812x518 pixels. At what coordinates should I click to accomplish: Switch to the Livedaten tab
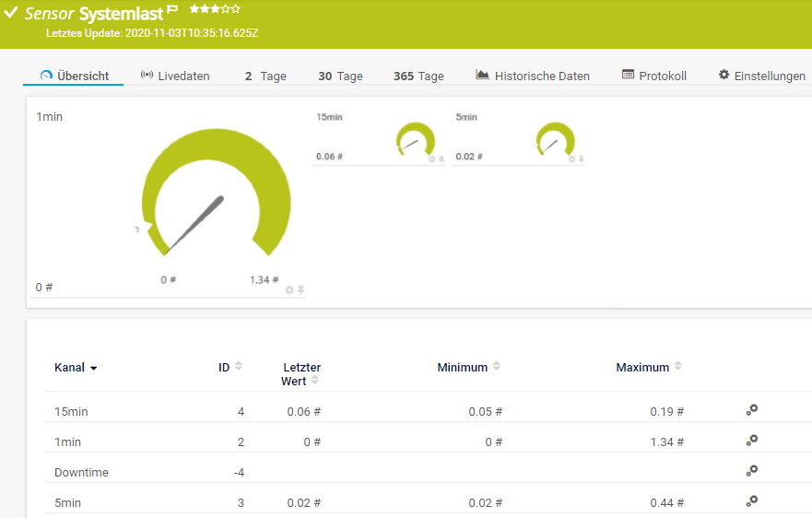[x=175, y=77]
